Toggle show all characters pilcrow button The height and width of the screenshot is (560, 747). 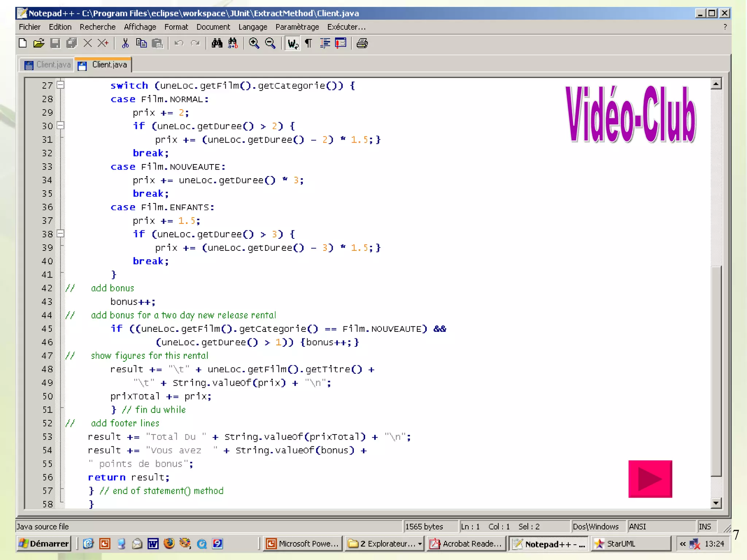[309, 43]
